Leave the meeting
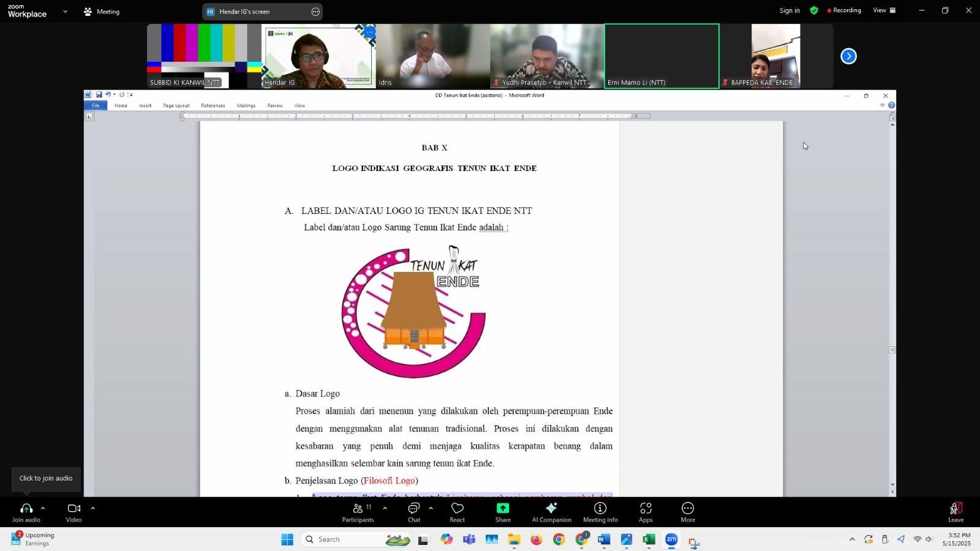 (956, 512)
